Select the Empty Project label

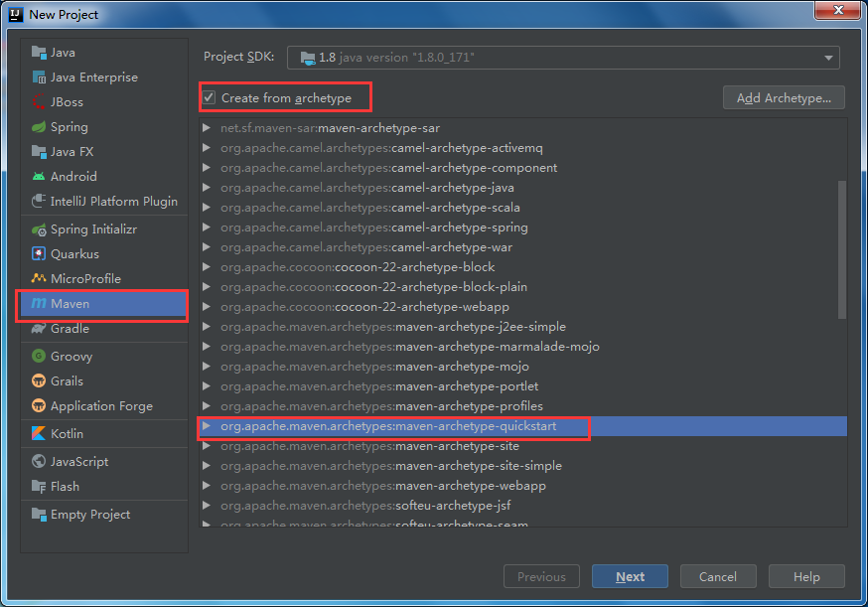point(90,515)
